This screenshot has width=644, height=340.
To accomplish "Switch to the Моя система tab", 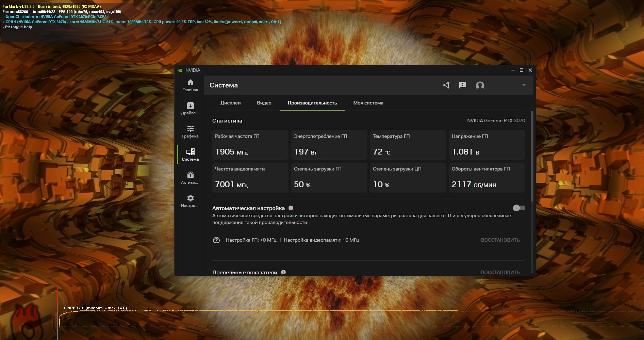I will coord(368,103).
